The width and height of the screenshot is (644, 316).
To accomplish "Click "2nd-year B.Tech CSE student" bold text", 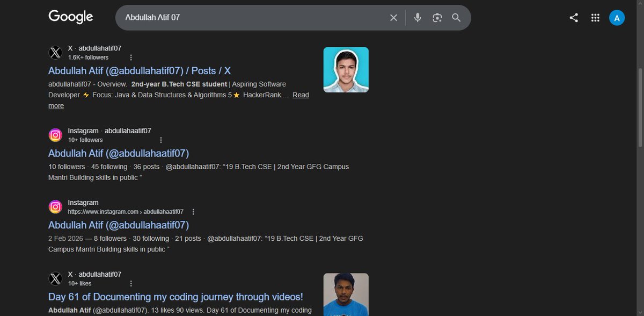I will coord(179,84).
